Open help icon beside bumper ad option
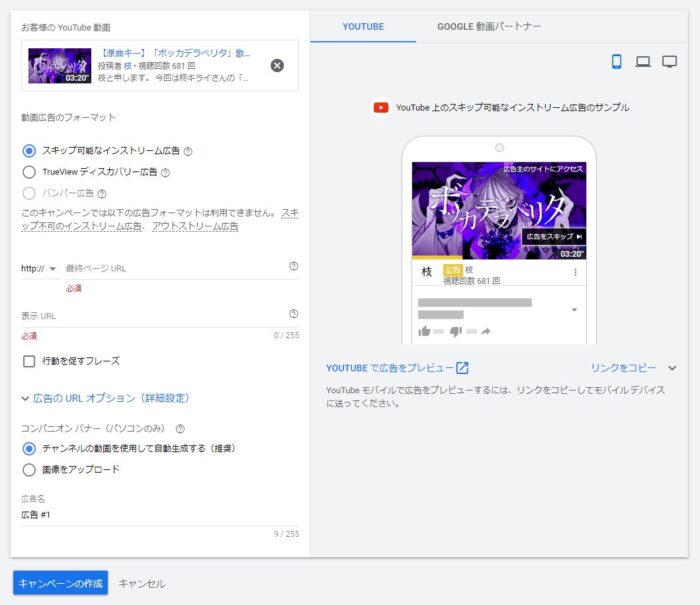 pyautogui.click(x=102, y=194)
